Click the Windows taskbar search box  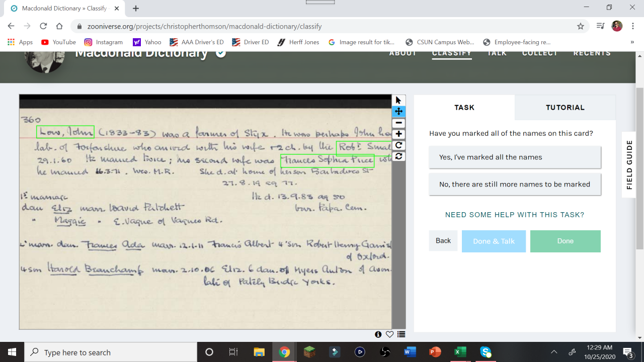click(x=111, y=352)
